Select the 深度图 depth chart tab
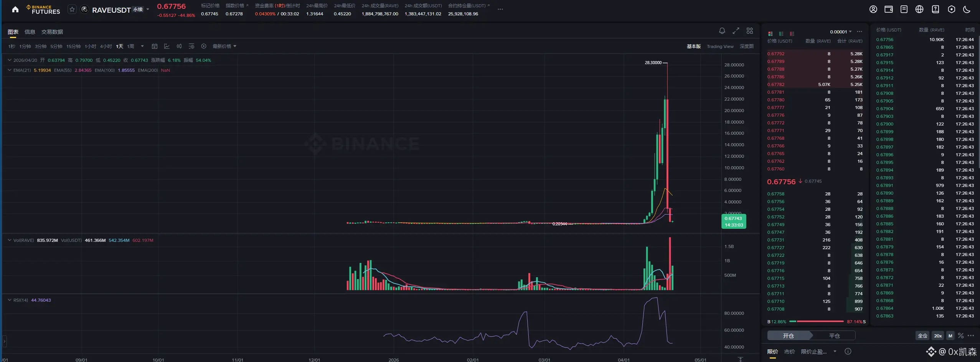 747,46
